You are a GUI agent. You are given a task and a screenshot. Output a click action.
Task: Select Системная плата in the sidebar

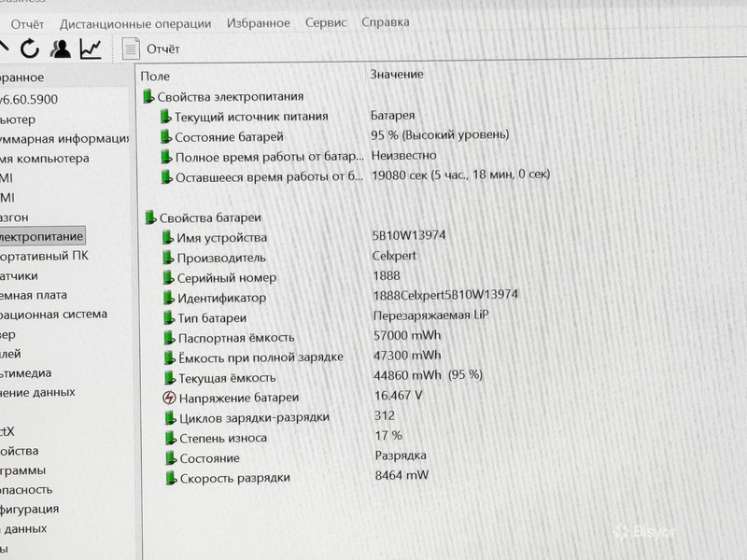[34, 295]
